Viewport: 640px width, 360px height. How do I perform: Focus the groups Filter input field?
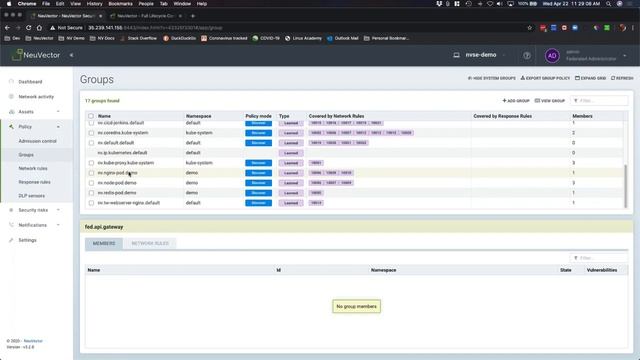599,101
